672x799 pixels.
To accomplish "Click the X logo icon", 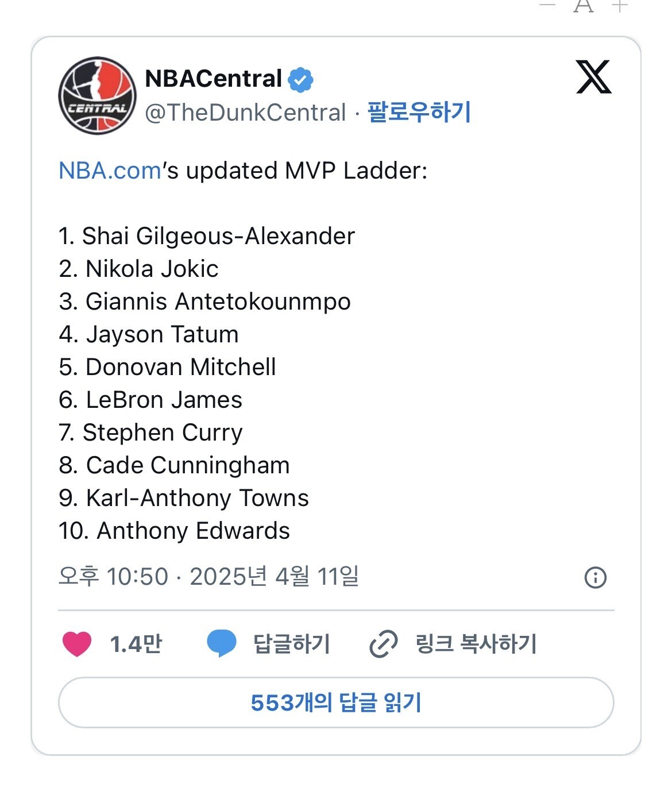I will 593,77.
